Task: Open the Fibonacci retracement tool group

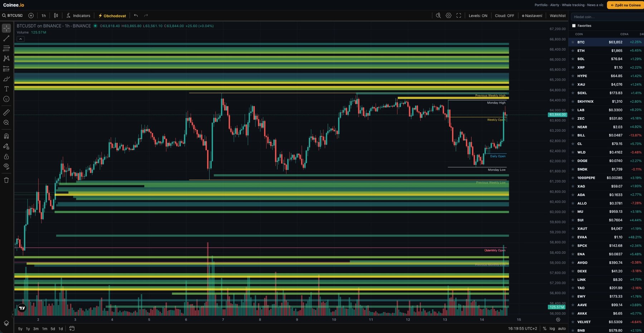Action: click(x=6, y=48)
